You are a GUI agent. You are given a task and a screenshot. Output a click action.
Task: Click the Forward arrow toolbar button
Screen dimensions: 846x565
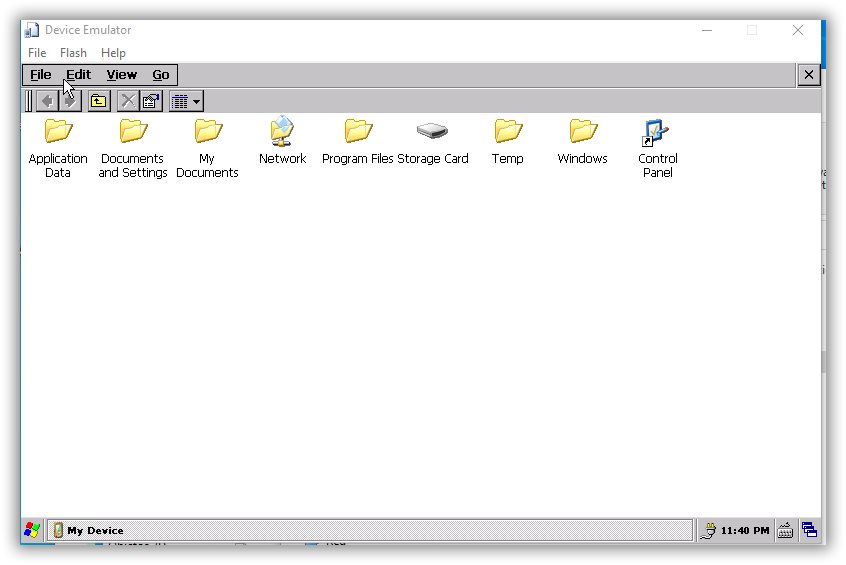(70, 101)
